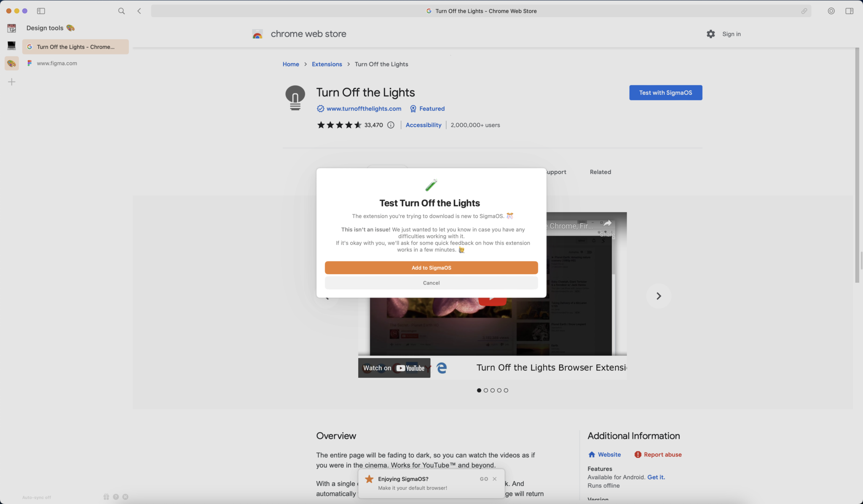863x504 pixels.
Task: Open split view using the top-right icon
Action: pos(849,11)
